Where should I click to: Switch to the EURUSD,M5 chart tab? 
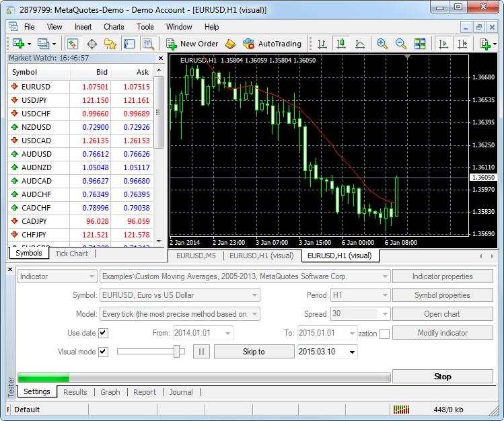click(196, 256)
